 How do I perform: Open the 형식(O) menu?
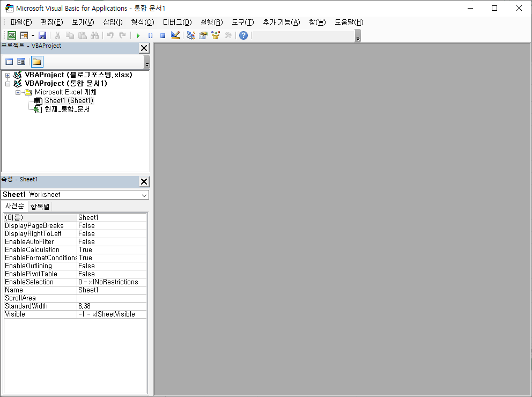point(143,23)
